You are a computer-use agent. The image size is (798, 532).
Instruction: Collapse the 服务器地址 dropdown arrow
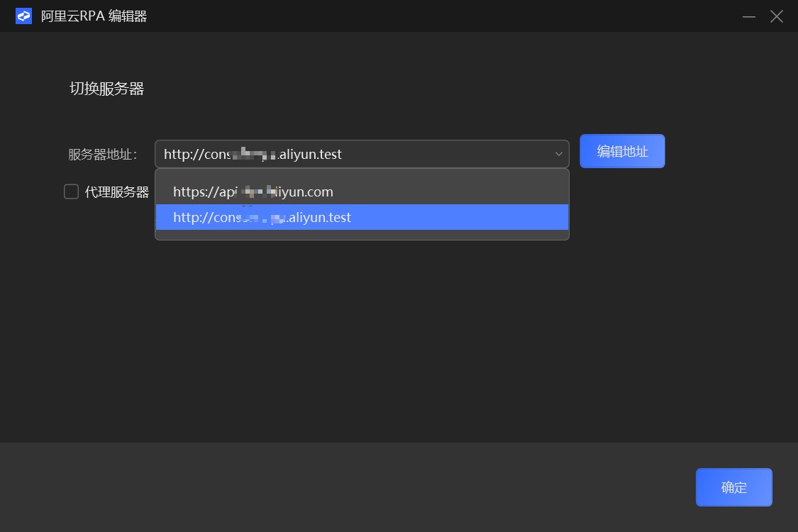click(558, 154)
